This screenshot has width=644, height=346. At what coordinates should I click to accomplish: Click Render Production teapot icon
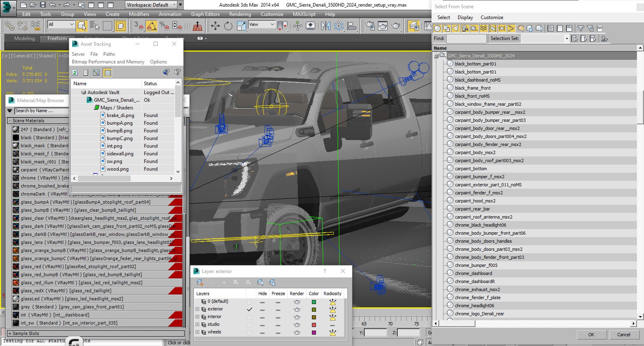[x=396, y=26]
